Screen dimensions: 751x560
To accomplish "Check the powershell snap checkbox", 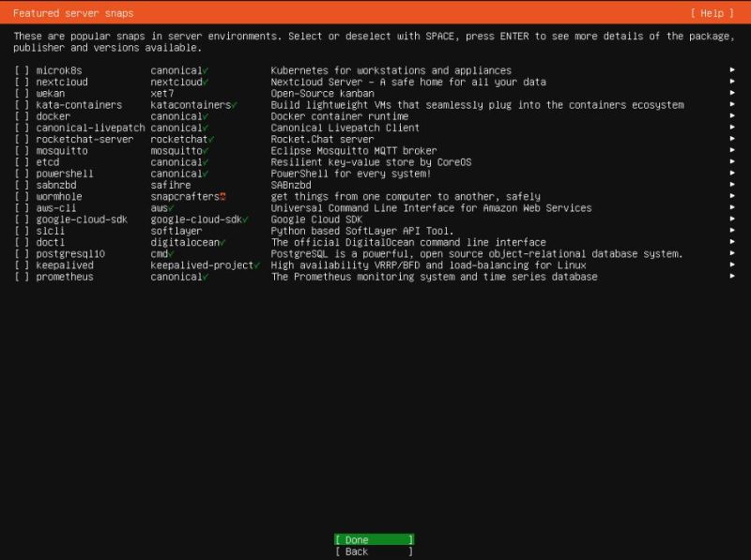I will (x=22, y=174).
